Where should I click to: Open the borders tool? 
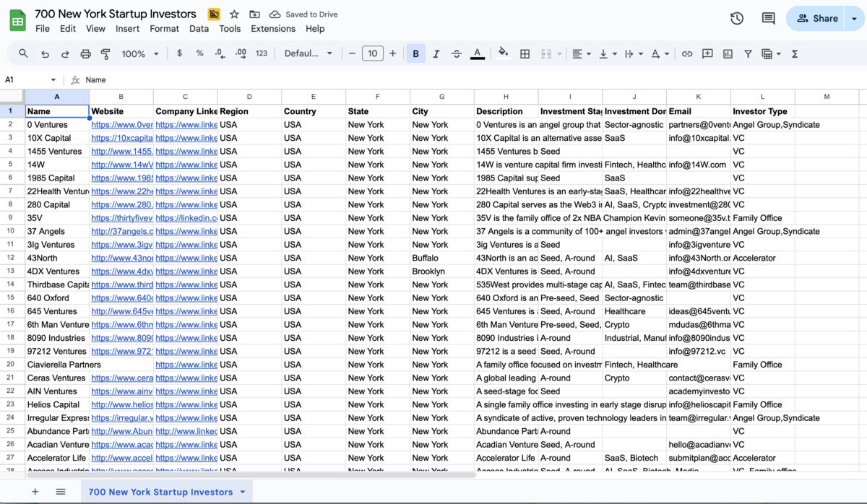coord(525,53)
